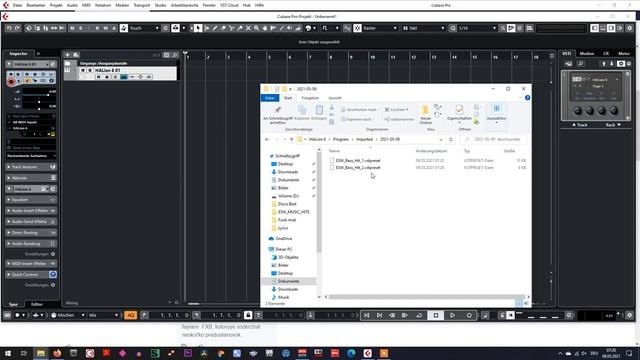640x360 pixels.
Task: Open OneDrive in Explorer navigation pane
Action: (x=284, y=238)
